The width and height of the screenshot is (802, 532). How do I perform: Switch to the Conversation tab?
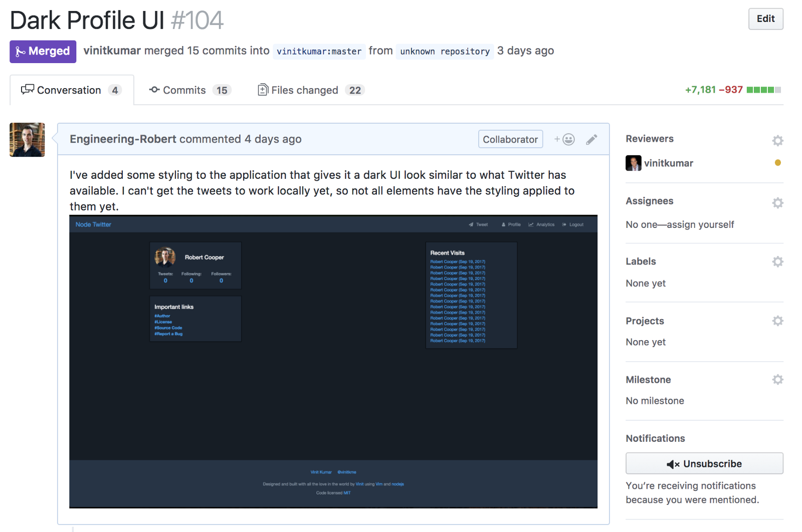click(72, 90)
